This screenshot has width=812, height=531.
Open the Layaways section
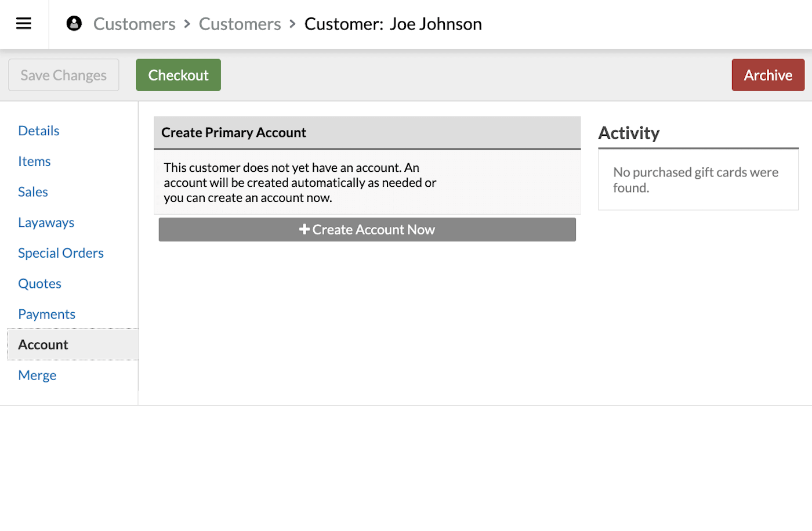(46, 223)
